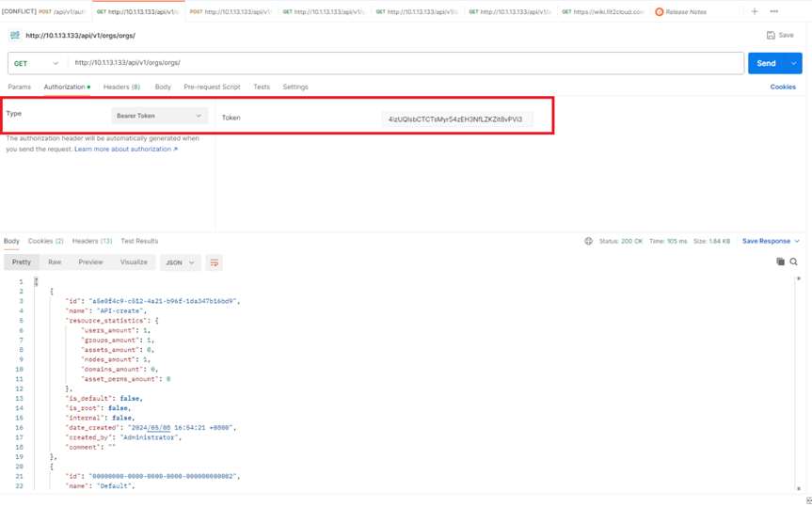The image size is (812, 507).
Task: Click the new tab plus icon
Action: (754, 12)
